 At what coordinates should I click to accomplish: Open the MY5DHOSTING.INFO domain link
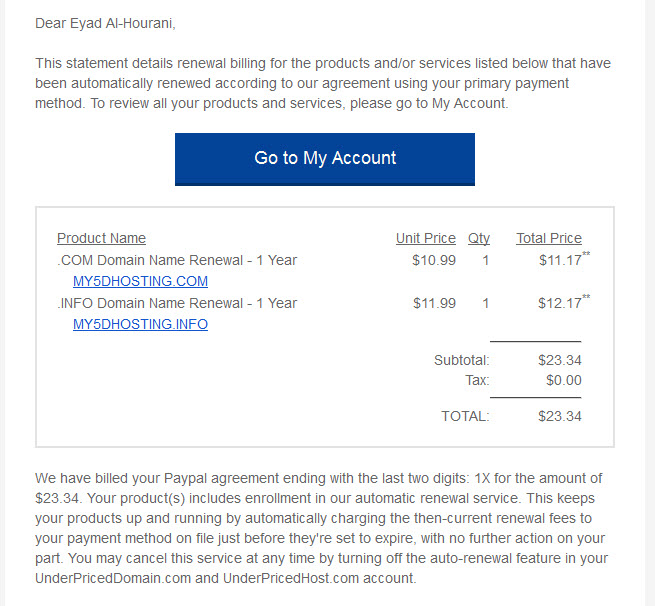tap(140, 325)
